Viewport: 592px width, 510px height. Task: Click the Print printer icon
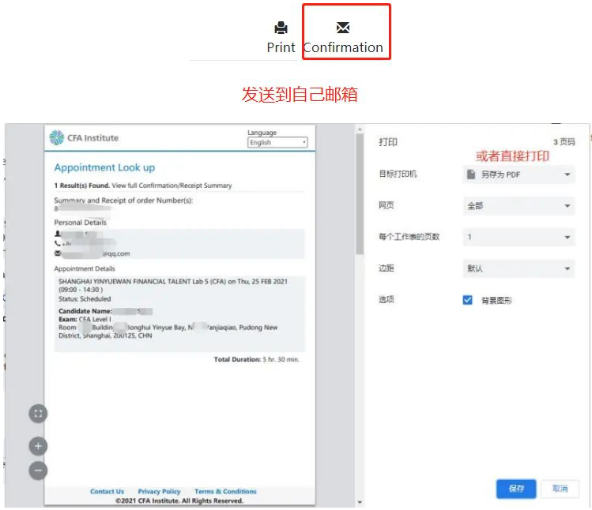coord(281,27)
